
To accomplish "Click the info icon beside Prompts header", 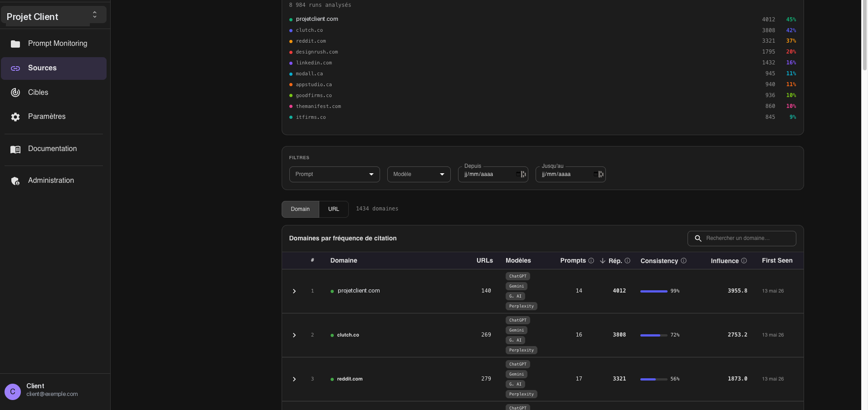I will click(x=591, y=261).
